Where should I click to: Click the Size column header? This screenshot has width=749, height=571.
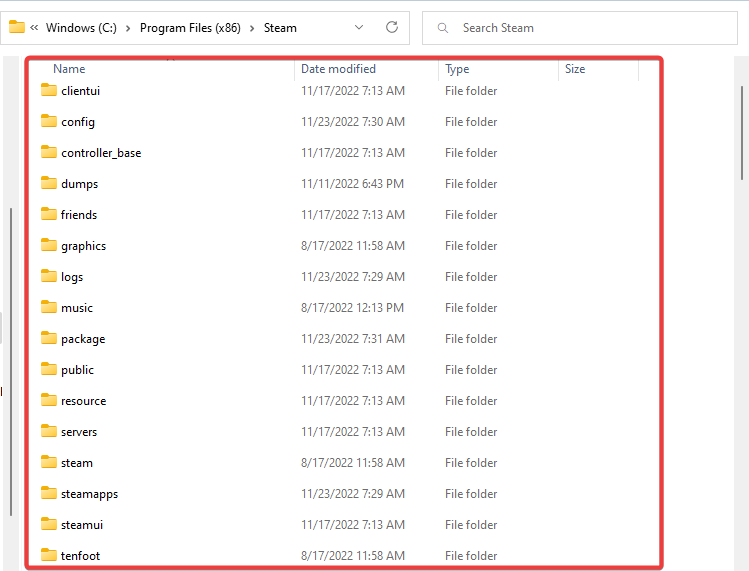point(575,69)
